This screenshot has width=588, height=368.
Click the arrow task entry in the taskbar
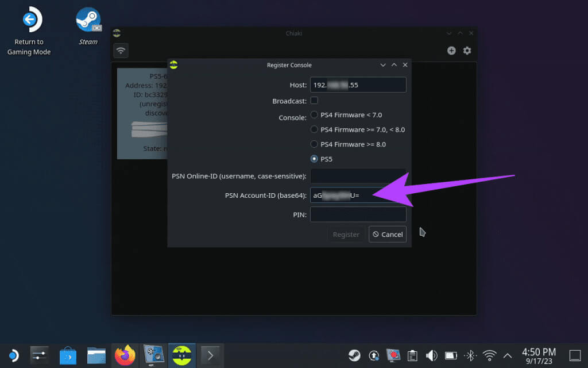pos(210,355)
